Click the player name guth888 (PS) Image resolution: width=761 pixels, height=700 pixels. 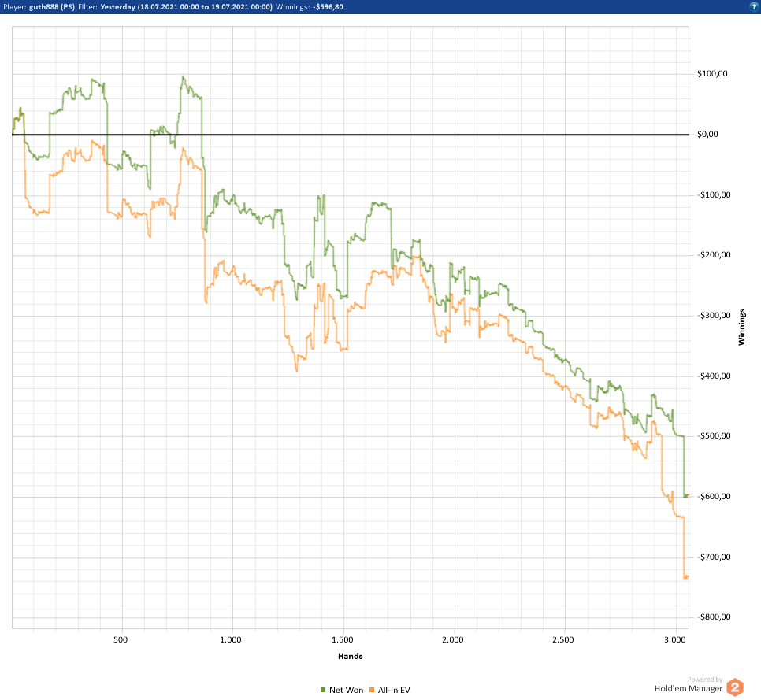pos(52,7)
